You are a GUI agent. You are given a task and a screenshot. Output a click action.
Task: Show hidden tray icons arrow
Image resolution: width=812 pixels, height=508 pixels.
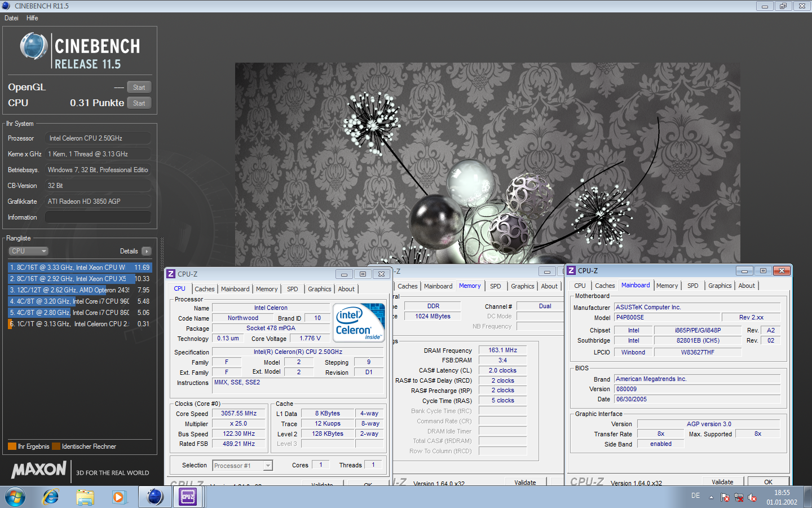pyautogui.click(x=711, y=497)
